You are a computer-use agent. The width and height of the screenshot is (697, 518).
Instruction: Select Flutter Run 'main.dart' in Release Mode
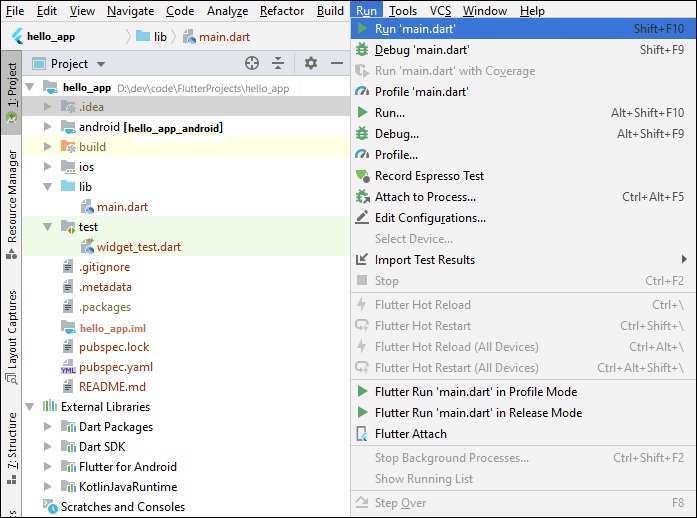click(523, 412)
